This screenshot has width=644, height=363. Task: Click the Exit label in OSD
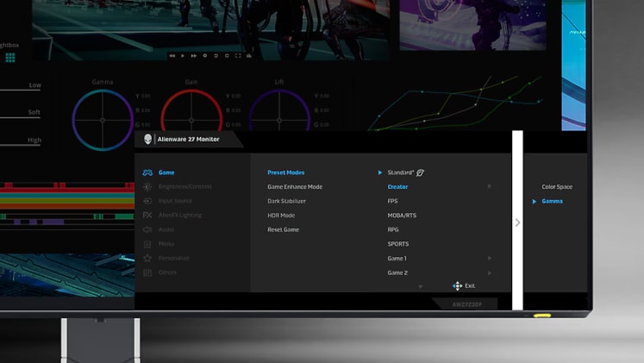[x=470, y=285]
